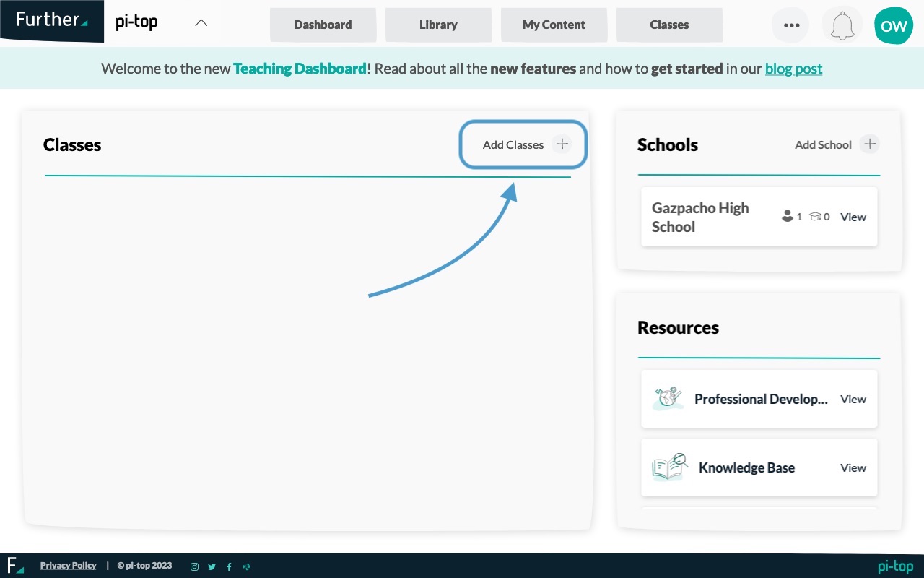Open the three-dot more options menu
Image resolution: width=924 pixels, height=578 pixels.
click(790, 25)
